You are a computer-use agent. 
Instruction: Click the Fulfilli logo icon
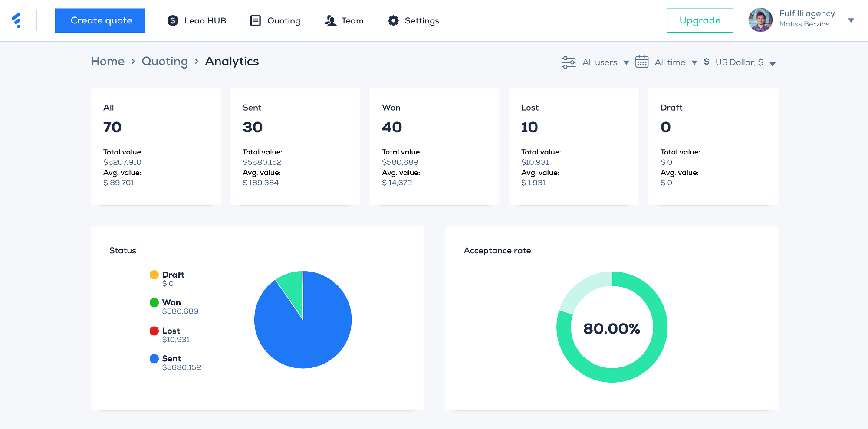[x=16, y=20]
